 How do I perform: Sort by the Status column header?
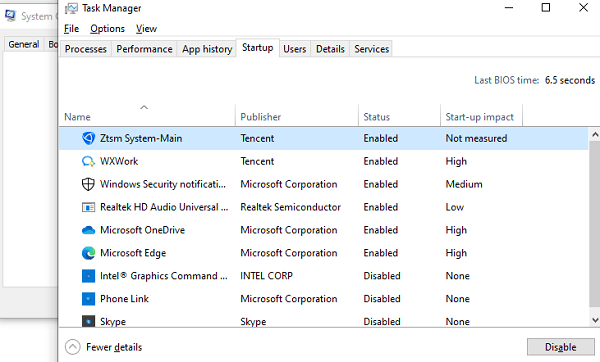(x=399, y=115)
